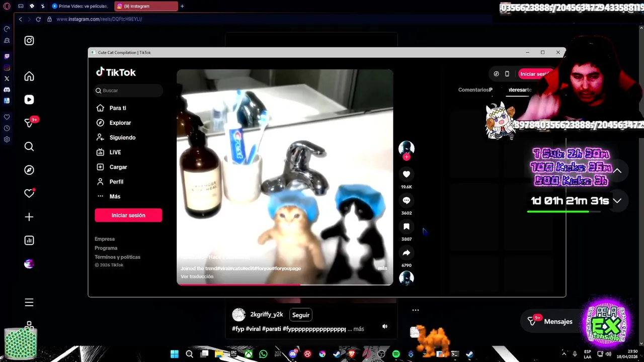The image size is (644, 362).
Task: Go to Instagram Home in the sidebar
Action: [29, 76]
